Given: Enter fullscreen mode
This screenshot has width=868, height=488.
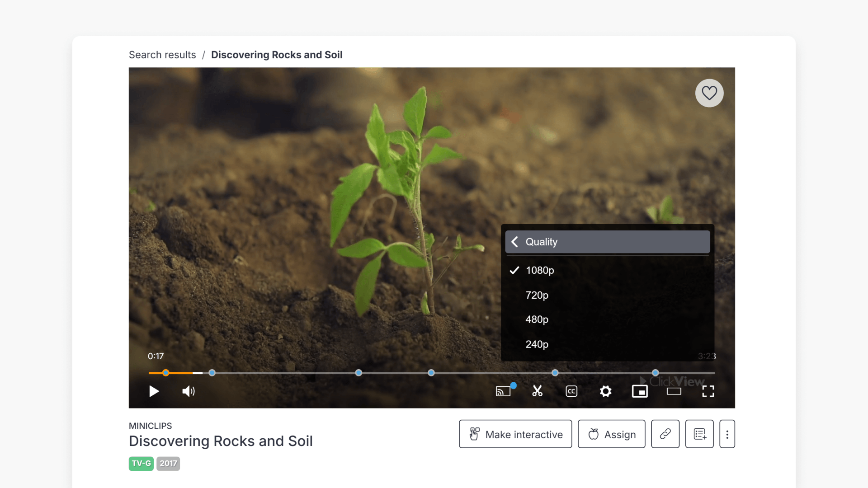Looking at the screenshot, I should pos(708,391).
